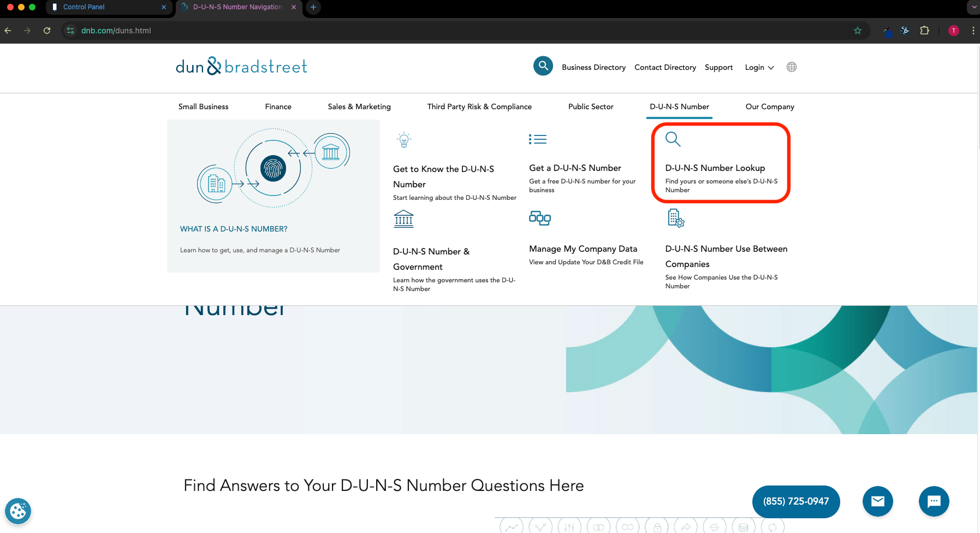Expand the tab search chevron
Screen dimensions: 980x533
[973, 7]
